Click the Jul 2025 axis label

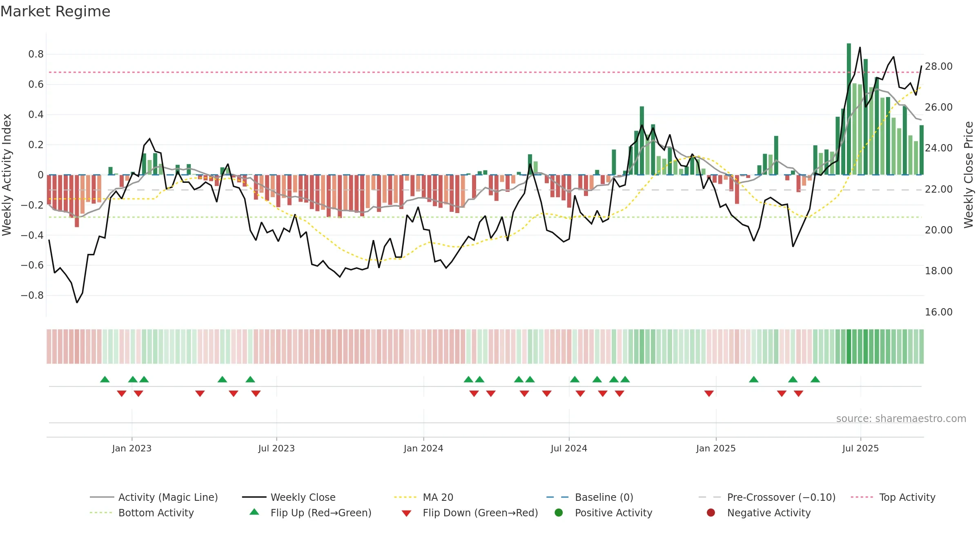[x=860, y=448]
